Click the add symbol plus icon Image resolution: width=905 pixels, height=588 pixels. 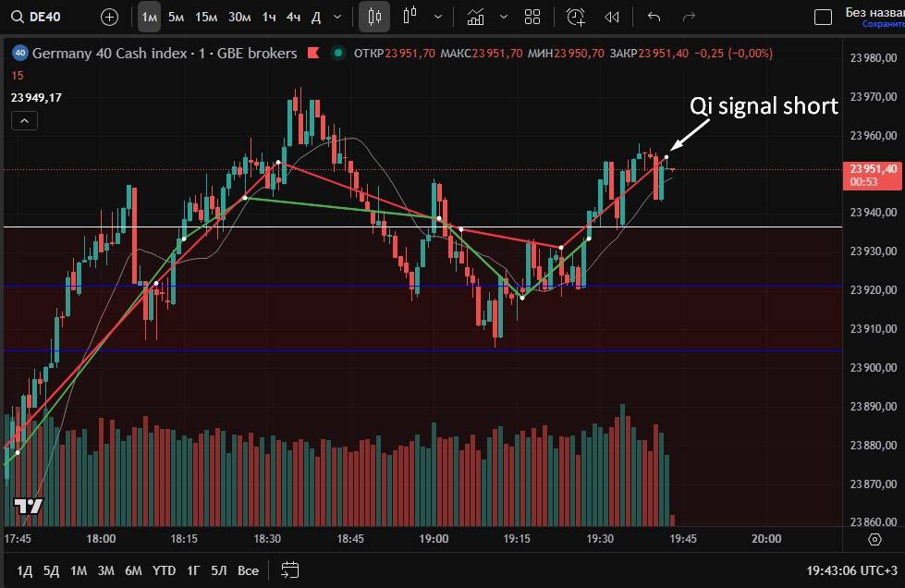pyautogui.click(x=109, y=17)
